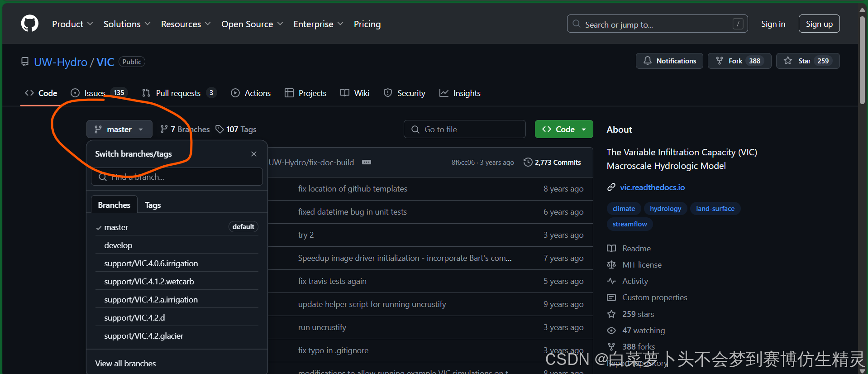The height and width of the screenshot is (374, 868).
Task: Open the Projects tab
Action: tap(305, 93)
